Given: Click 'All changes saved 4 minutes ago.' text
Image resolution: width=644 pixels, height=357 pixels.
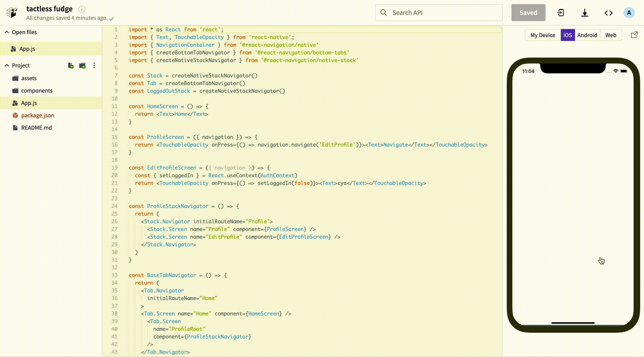Looking at the screenshot, I should coord(67,18).
